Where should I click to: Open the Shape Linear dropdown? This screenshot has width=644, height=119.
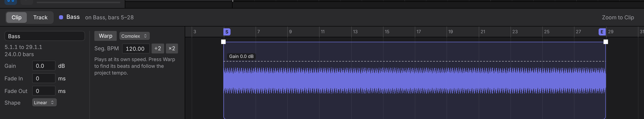(44, 102)
